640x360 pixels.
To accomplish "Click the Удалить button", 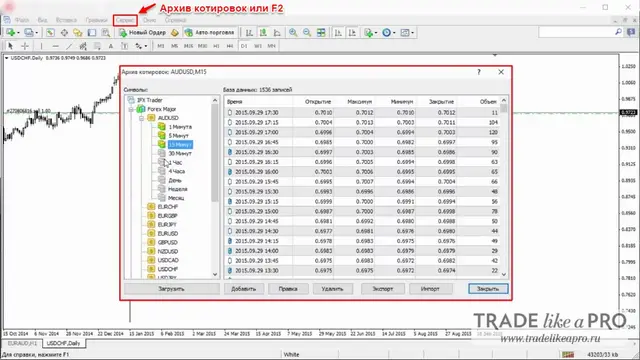I will (332, 289).
